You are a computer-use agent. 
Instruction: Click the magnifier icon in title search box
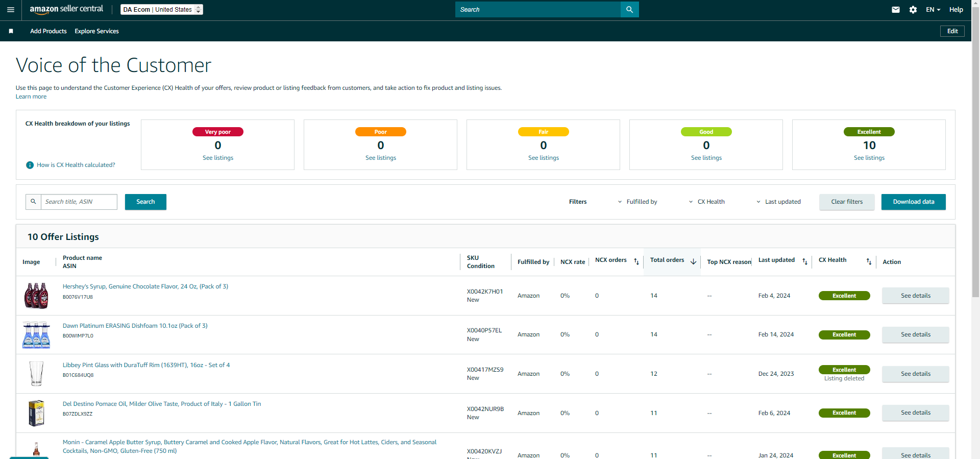34,202
